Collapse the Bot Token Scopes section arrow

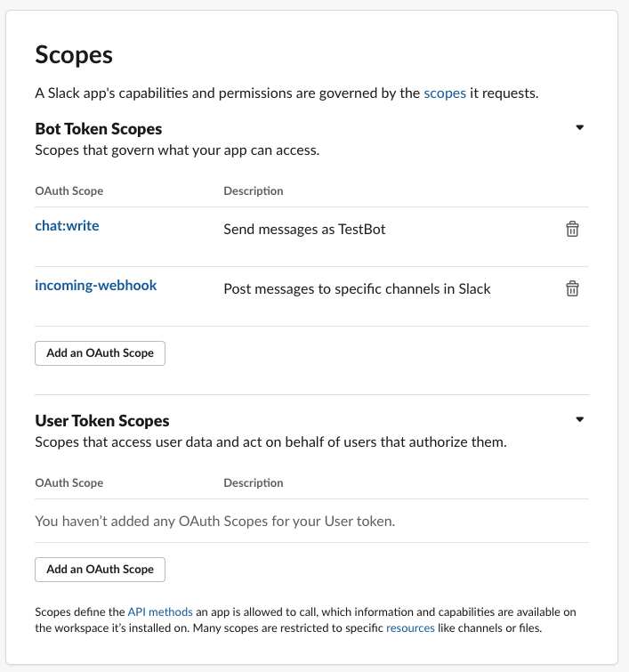tap(580, 127)
